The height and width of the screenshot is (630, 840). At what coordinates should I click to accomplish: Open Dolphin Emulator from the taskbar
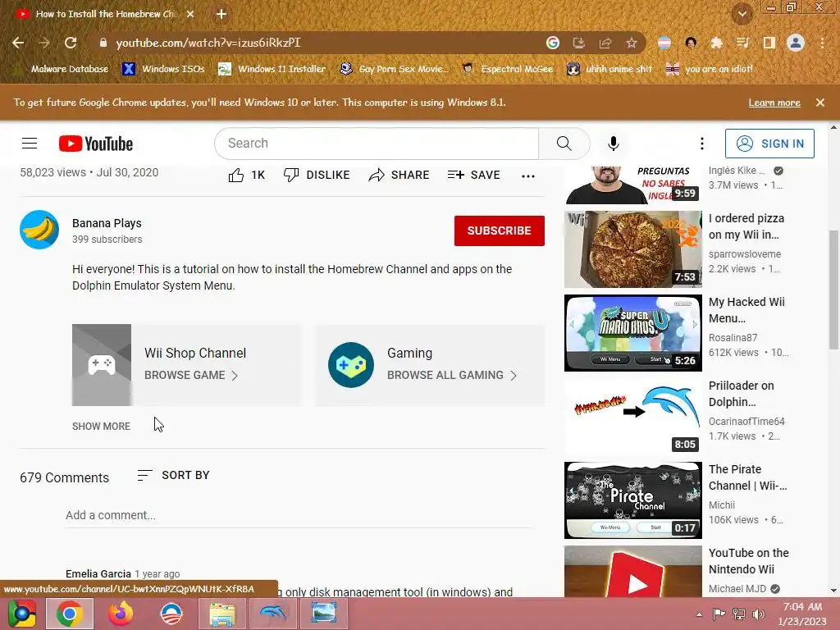[x=272, y=614]
